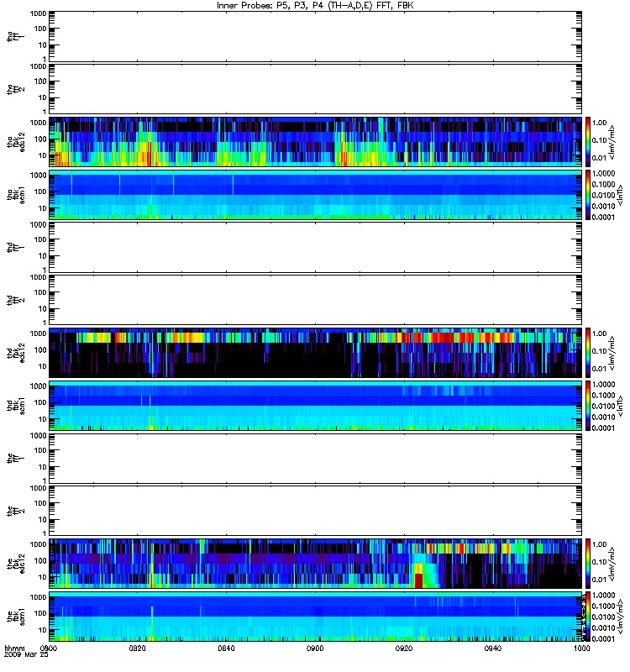Select the the fbk scm1 spectrogram panel
Viewport: 630px width, 672px height.
[315, 617]
